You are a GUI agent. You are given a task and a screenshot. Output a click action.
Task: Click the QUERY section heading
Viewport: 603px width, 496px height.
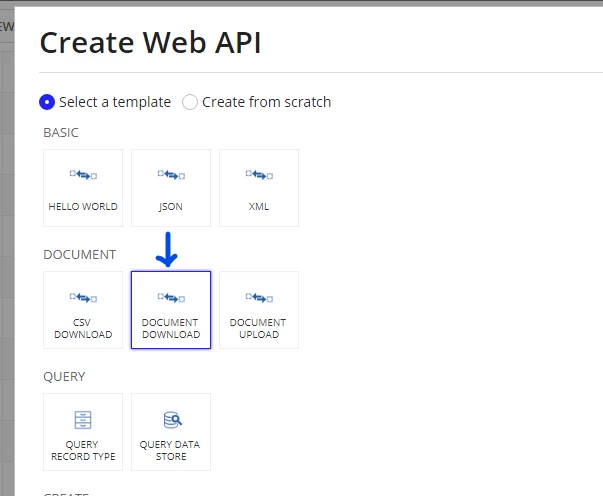click(64, 376)
